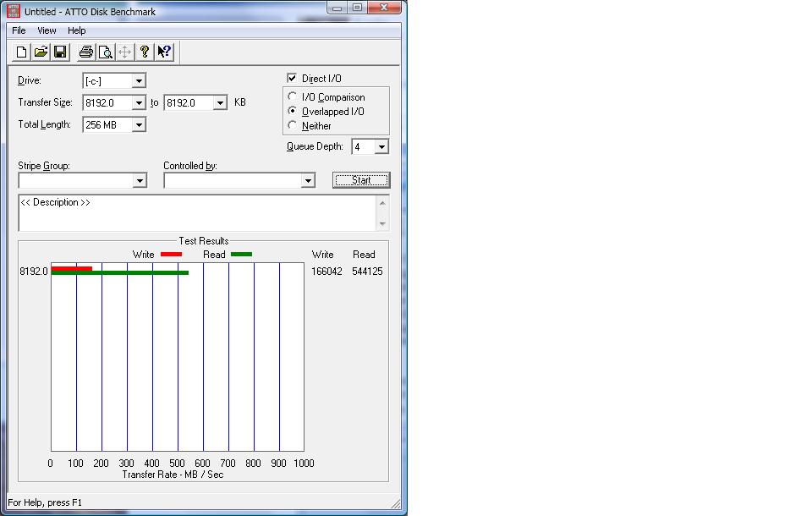Click the 'For Help, press F1' status text
Viewport: 812px width, 516px height.
45,502
